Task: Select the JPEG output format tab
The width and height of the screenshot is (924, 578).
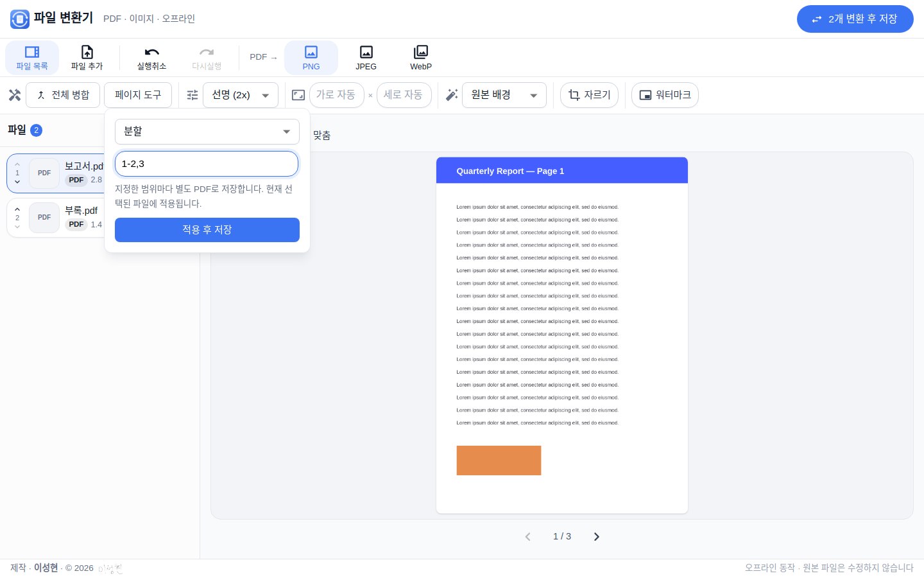Action: [x=366, y=58]
